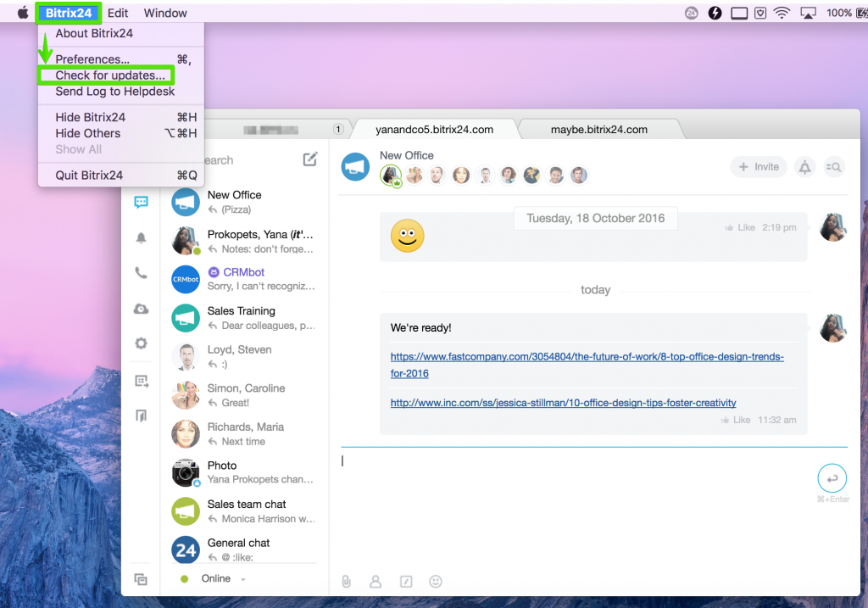
Task: Open the emoji smiley picker
Action: 436,582
